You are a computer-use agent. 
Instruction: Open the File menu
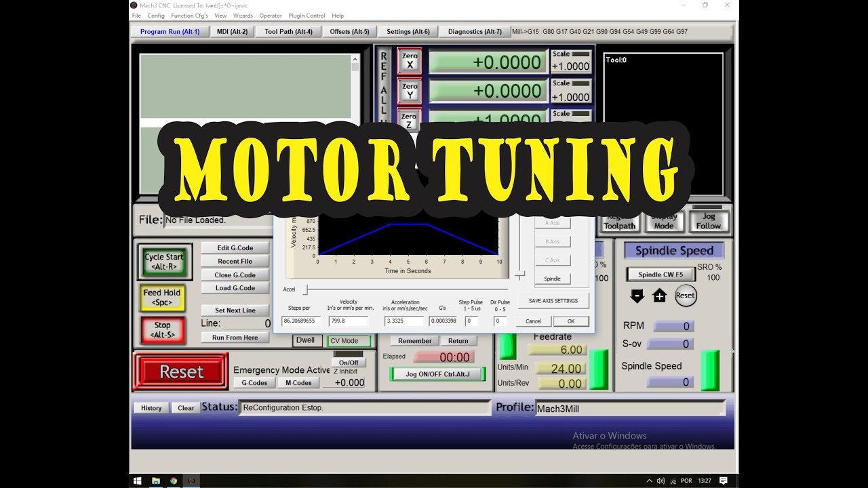[x=136, y=16]
